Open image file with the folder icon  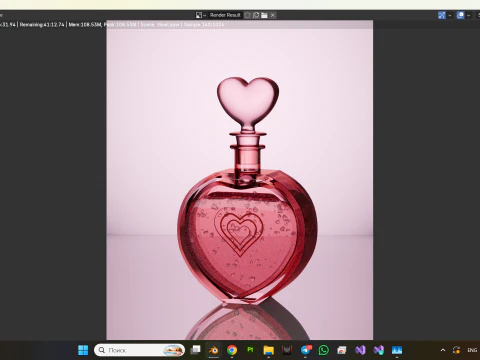click(x=264, y=15)
